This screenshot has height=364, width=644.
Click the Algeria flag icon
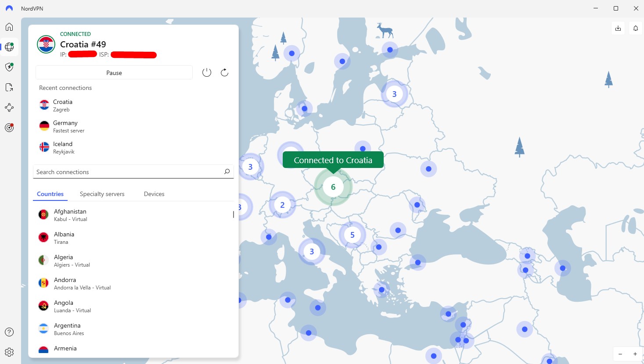[43, 261]
